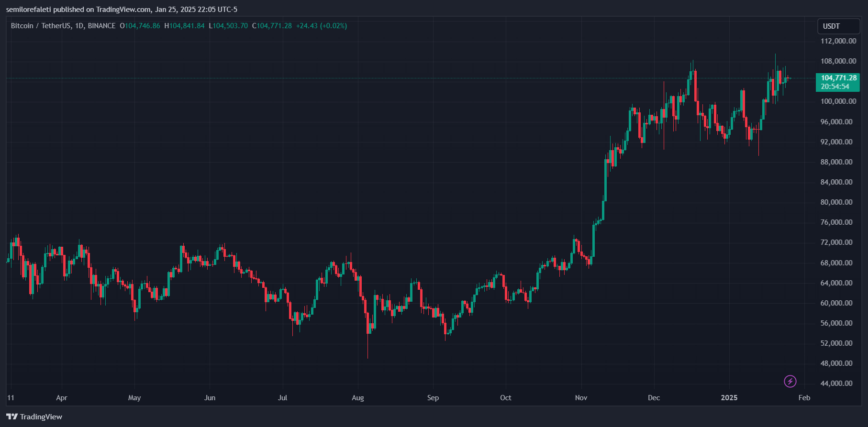Click the Jul label on the time axis
The height and width of the screenshot is (427, 868).
283,398
